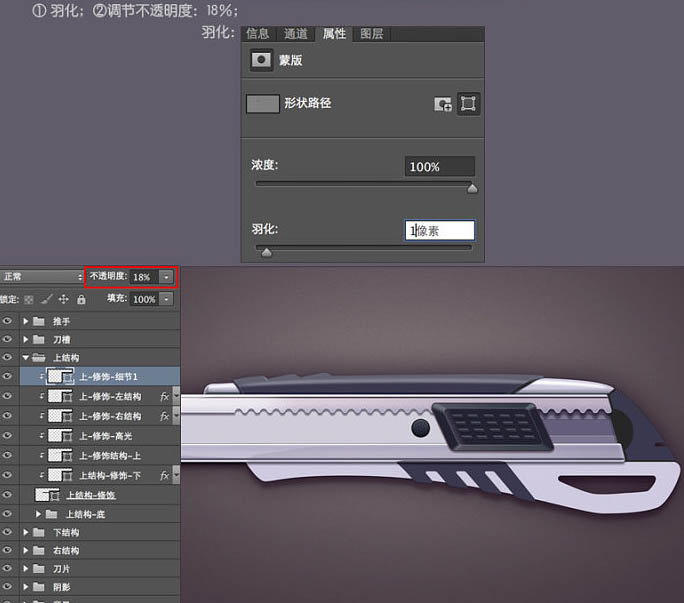The width and height of the screenshot is (684, 603).
Task: Hide the 刀槽 group
Action: (x=7, y=339)
